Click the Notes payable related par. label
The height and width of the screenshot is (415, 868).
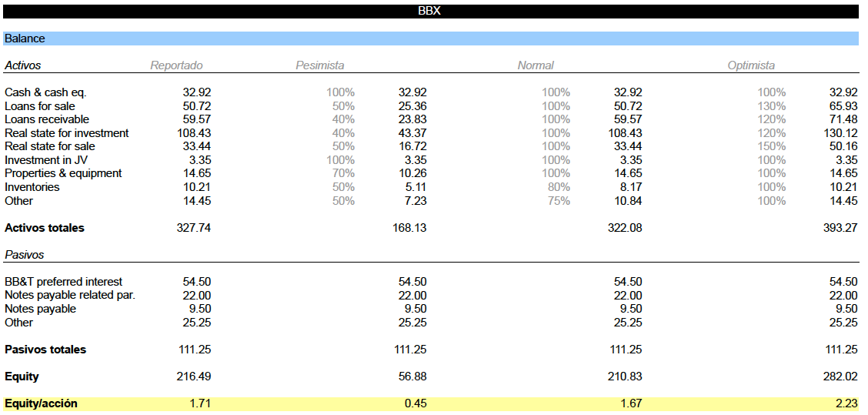[x=70, y=296]
